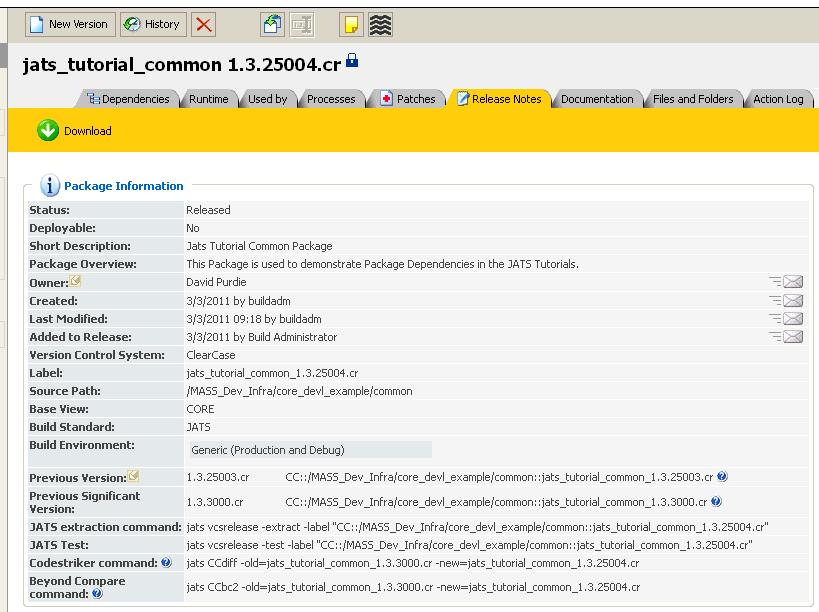Screen dimensions: 819x612
Task: Click the email icon in Owner row
Action: point(793,283)
